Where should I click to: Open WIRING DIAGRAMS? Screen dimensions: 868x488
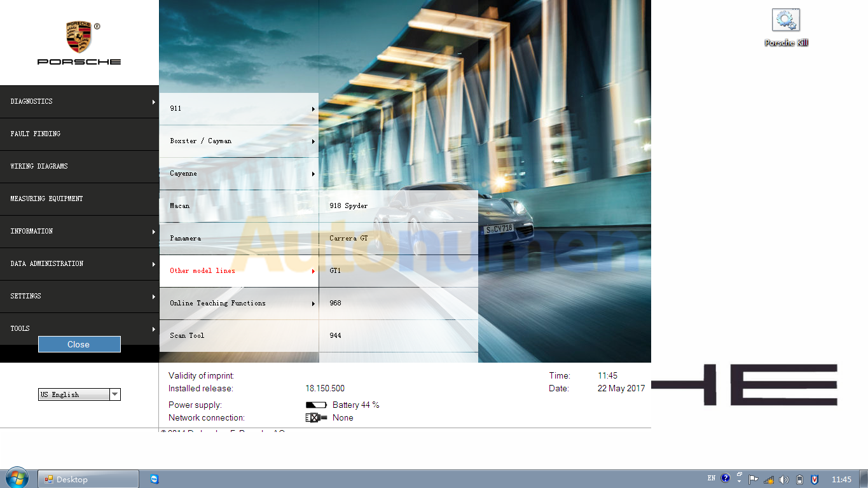point(79,167)
